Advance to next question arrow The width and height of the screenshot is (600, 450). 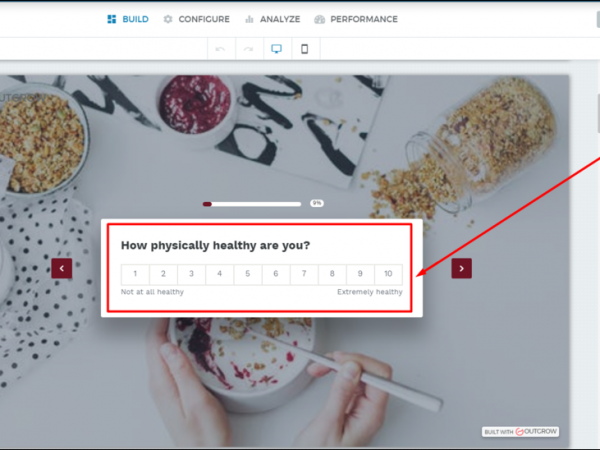pos(461,268)
